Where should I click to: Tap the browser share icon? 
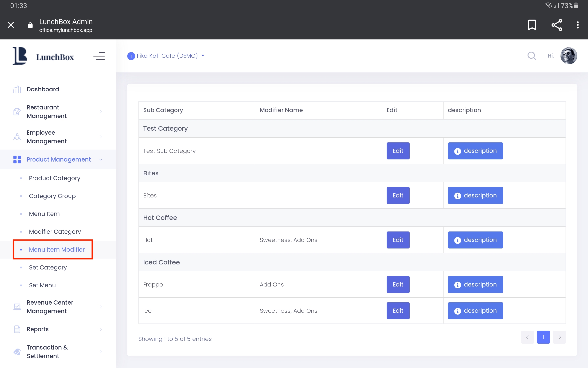[x=557, y=25]
